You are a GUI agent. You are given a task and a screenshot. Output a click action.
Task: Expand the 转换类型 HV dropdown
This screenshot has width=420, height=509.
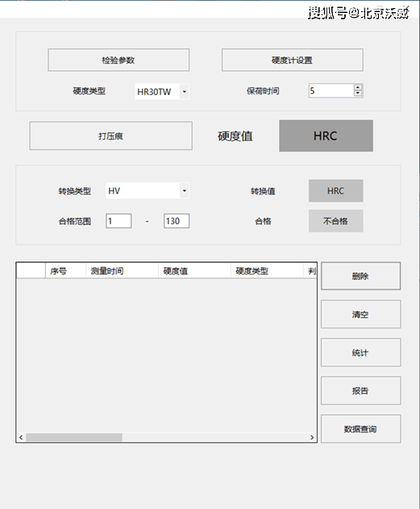click(185, 190)
